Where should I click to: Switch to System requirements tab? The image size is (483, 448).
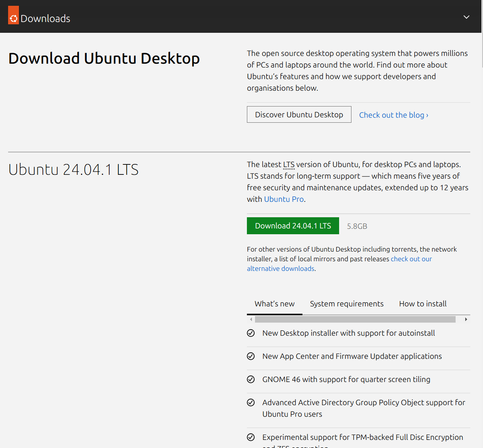347,304
